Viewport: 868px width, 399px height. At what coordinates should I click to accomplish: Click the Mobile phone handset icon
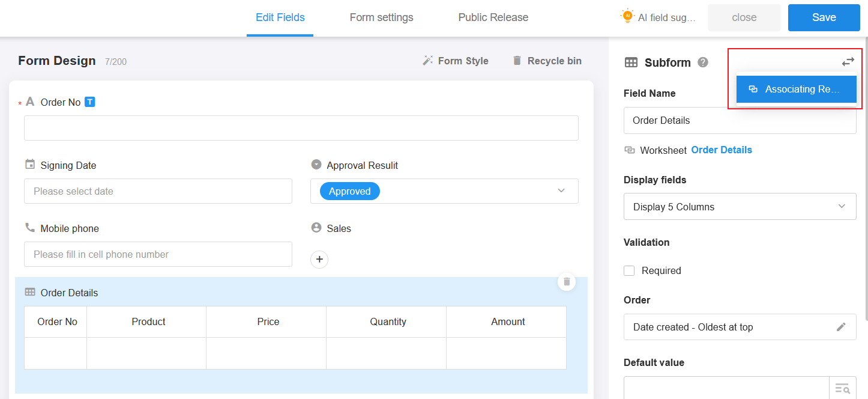(30, 228)
